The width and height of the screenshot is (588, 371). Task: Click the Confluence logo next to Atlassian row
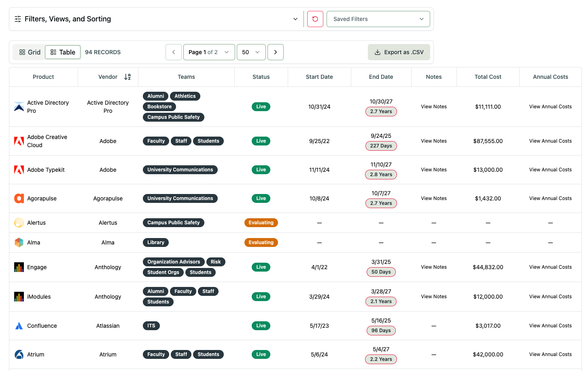tap(19, 325)
